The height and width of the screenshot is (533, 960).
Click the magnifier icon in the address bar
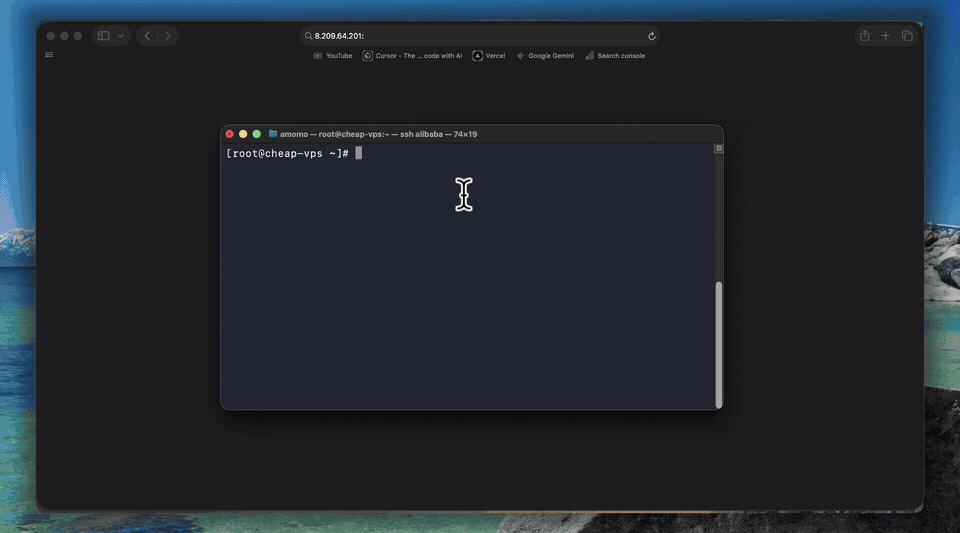[x=309, y=36]
